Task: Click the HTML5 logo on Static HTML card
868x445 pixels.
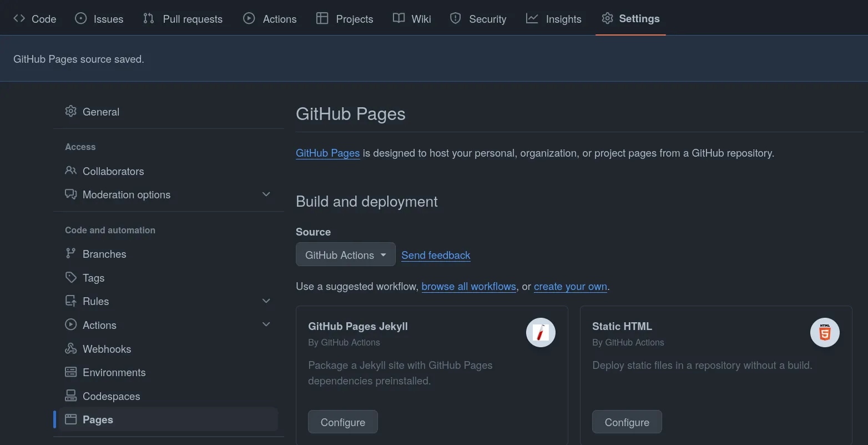Action: (825, 332)
